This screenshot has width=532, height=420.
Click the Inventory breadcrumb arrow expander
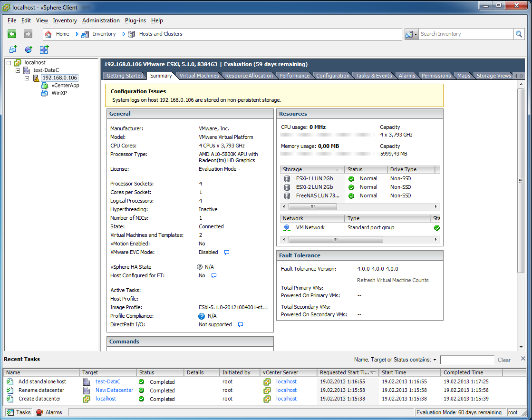[124, 34]
